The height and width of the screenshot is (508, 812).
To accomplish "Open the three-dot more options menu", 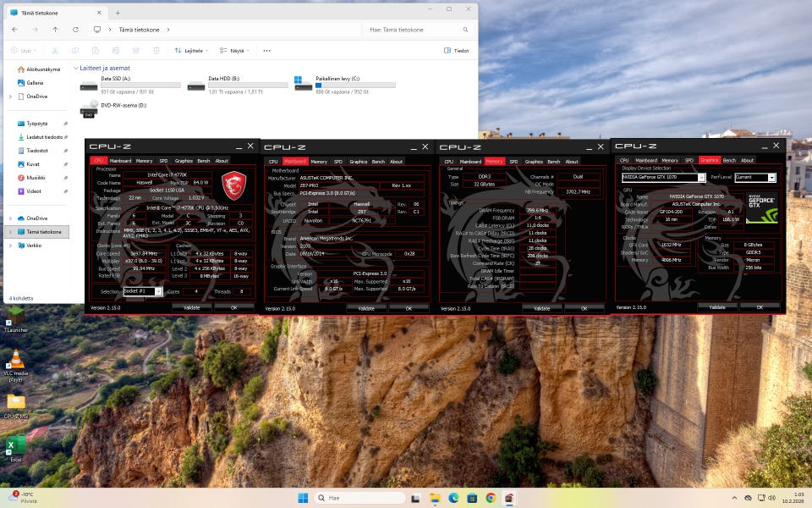I will pyautogui.click(x=266, y=51).
